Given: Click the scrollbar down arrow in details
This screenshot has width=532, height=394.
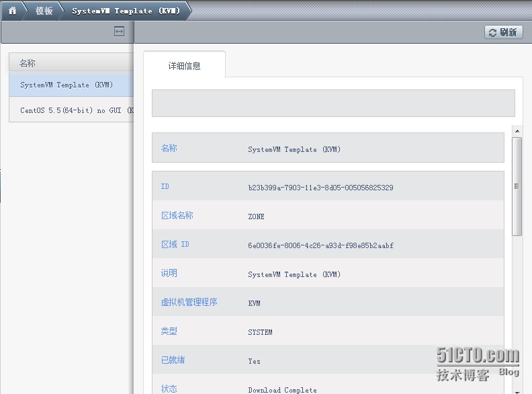Looking at the screenshot, I should point(517,391).
